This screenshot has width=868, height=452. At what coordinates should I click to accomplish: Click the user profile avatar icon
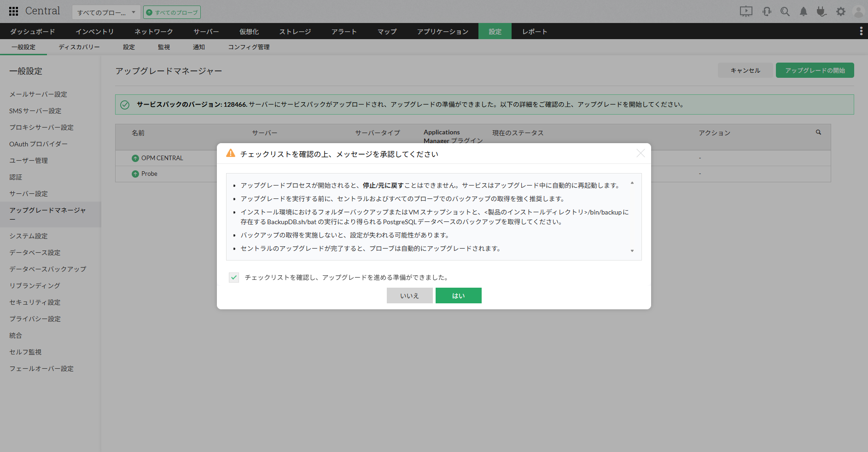[x=858, y=12]
